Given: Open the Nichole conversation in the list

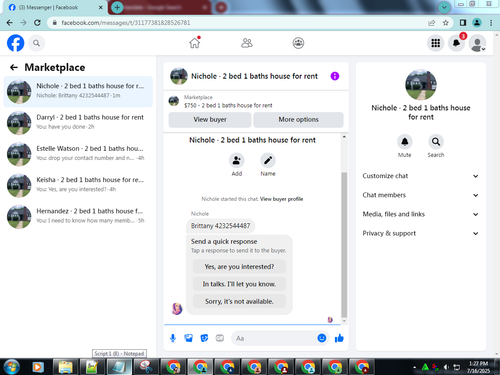Looking at the screenshot, I should 78,91.
